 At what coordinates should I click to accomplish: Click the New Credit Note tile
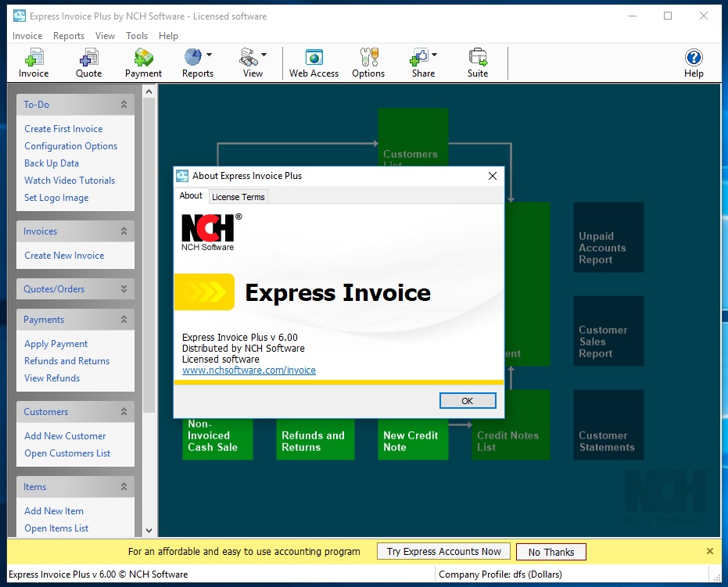point(413,438)
